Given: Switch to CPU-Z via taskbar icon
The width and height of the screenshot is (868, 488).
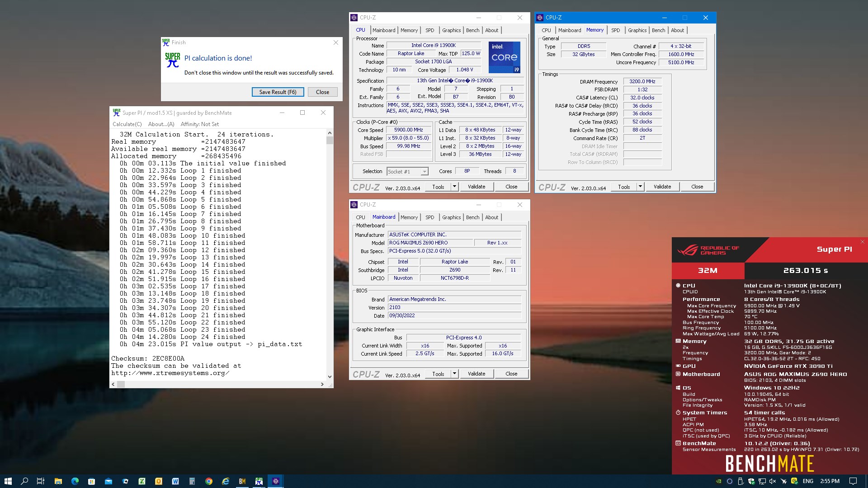Looking at the screenshot, I should (x=276, y=481).
